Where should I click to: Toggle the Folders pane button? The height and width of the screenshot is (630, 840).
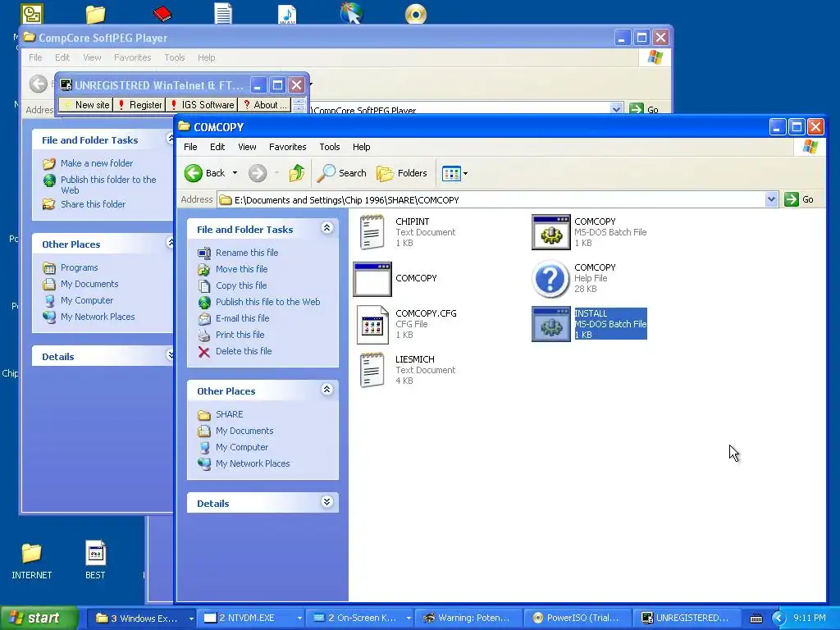tap(402, 173)
